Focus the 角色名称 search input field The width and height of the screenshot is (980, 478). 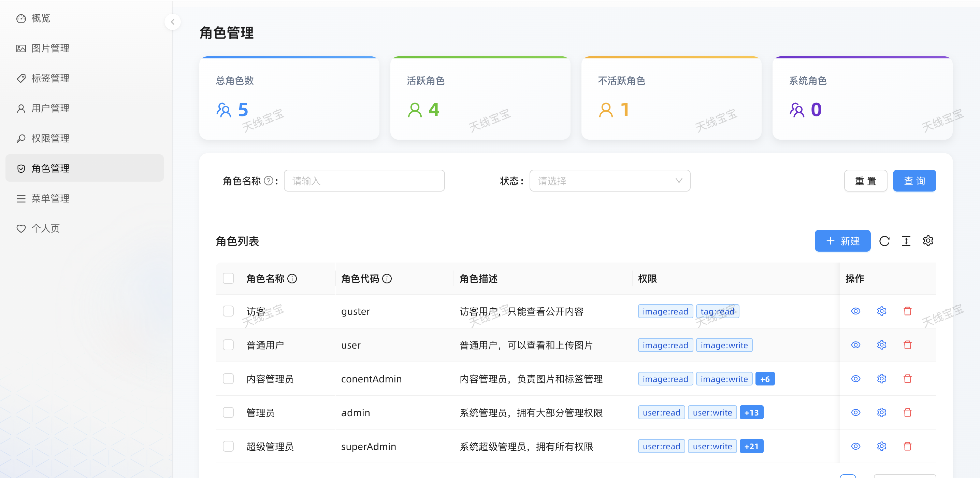[x=364, y=181]
